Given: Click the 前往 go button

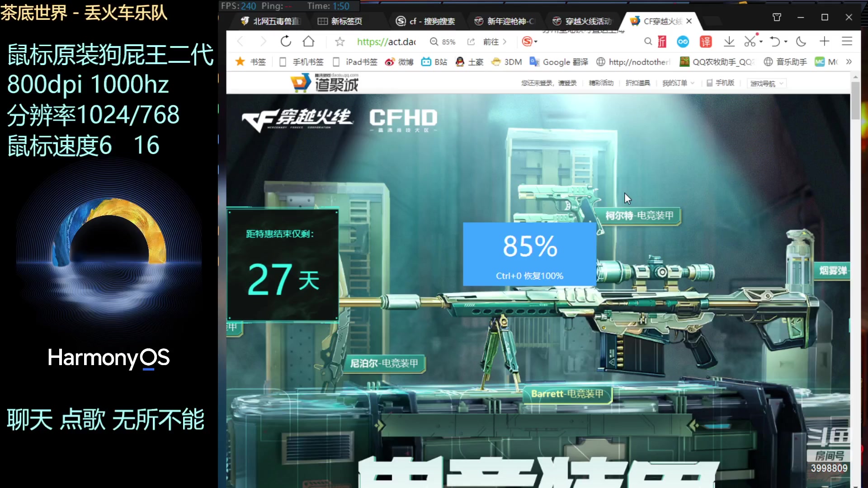Looking at the screenshot, I should pyautogui.click(x=495, y=42).
